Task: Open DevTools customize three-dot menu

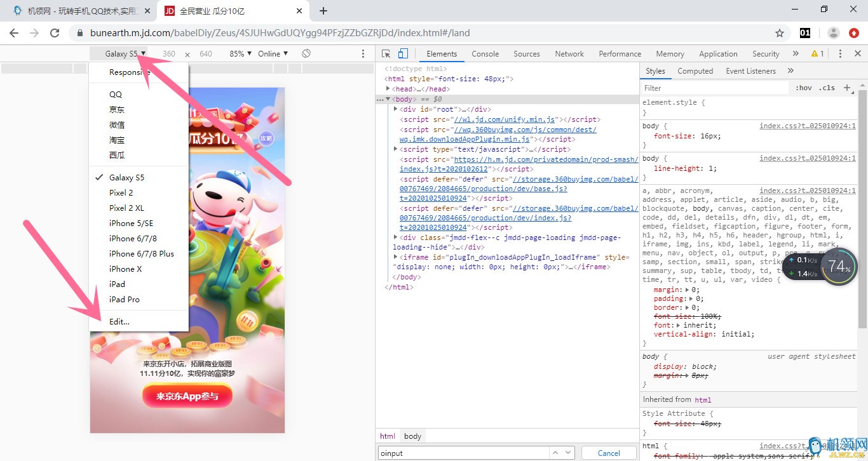Action: (840, 54)
